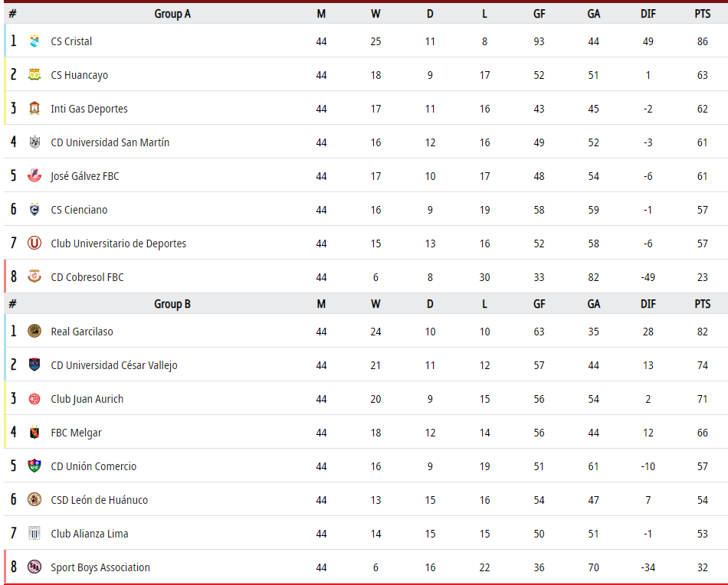
Task: Click the Club Universitario red U badge
Action: click(34, 243)
